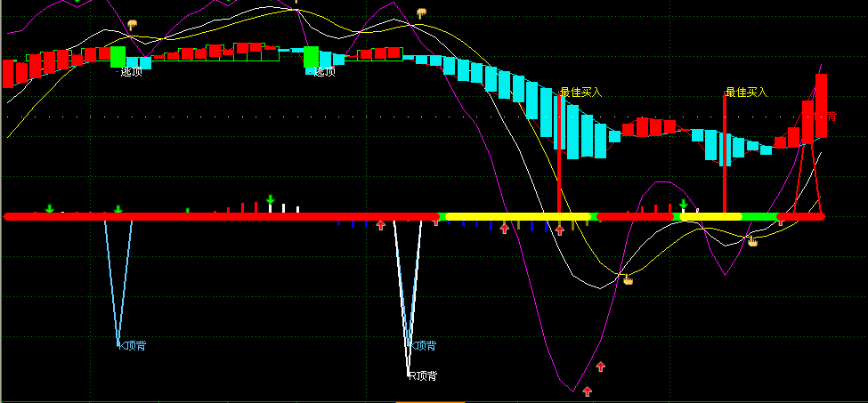
Task: Click the second 逃顶 label
Action: click(x=324, y=71)
